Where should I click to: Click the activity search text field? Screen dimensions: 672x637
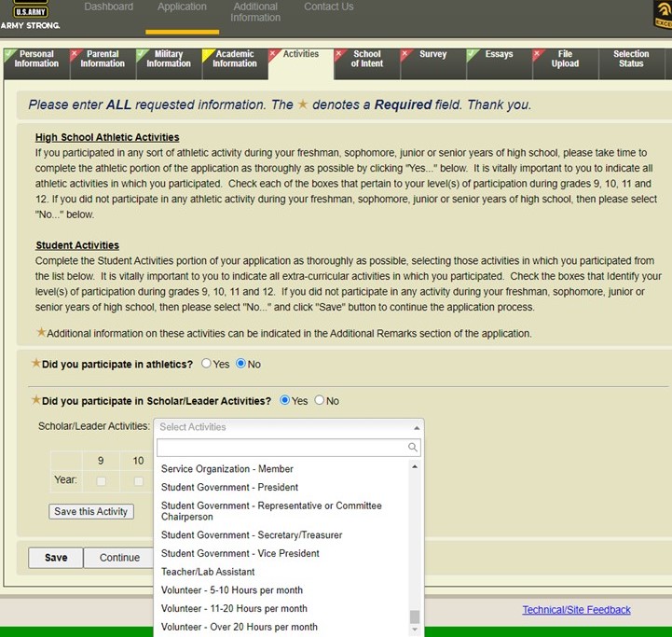tap(281, 448)
